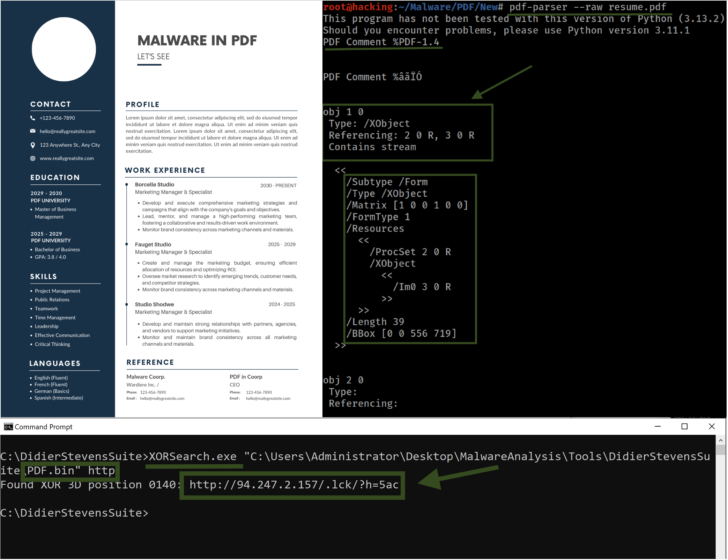Click the REFERENCE section heading
Image resolution: width=728 pixels, height=560 pixels.
click(150, 362)
